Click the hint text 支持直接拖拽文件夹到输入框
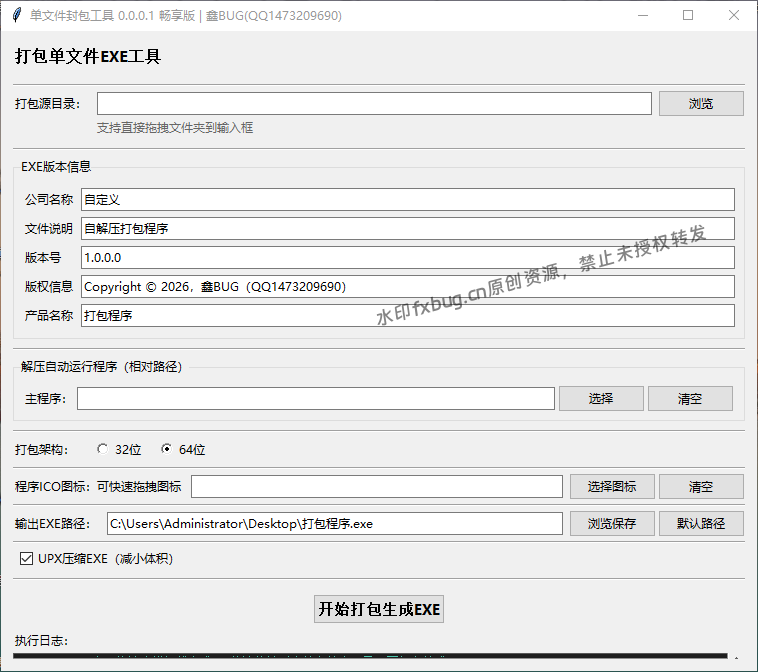Image resolution: width=758 pixels, height=672 pixels. 175,128
